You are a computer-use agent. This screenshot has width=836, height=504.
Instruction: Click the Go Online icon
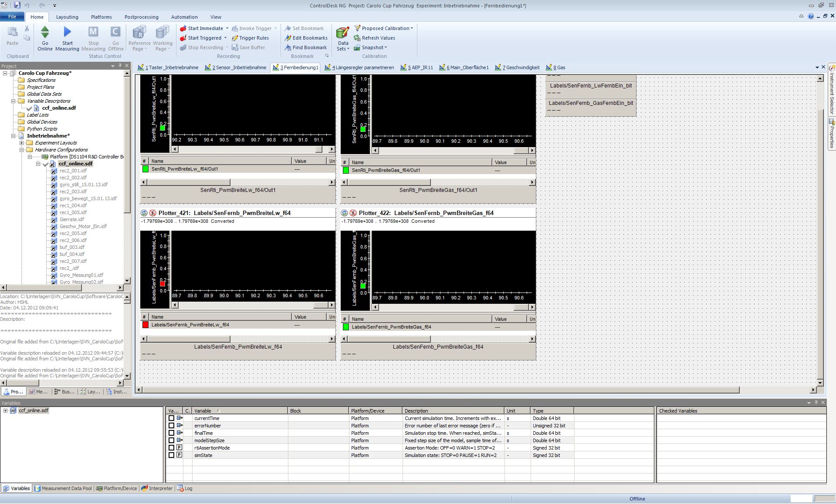pyautogui.click(x=45, y=33)
